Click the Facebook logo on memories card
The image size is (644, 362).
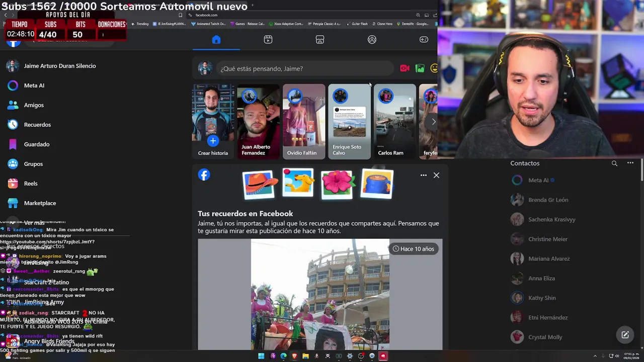(x=204, y=175)
